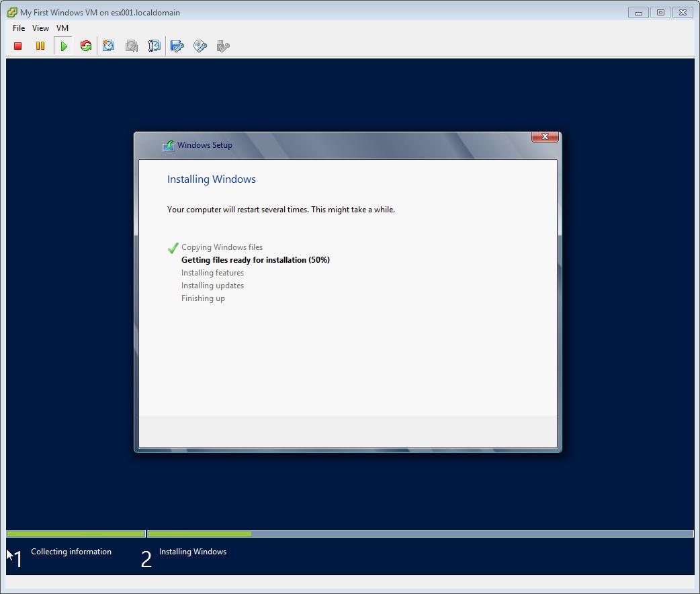Take a snapshot using the clock icon
Screen dimensions: 700x594
pos(108,46)
